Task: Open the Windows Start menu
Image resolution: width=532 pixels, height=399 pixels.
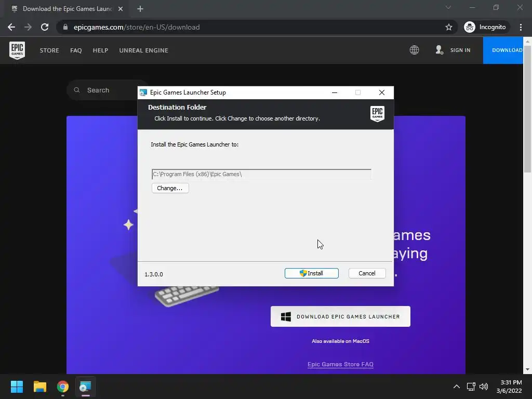Action: [17, 387]
